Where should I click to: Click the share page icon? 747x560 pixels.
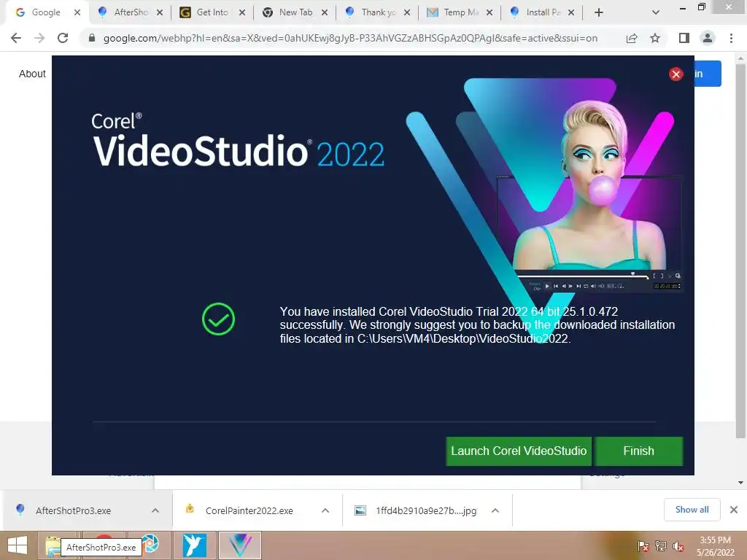coord(632,38)
